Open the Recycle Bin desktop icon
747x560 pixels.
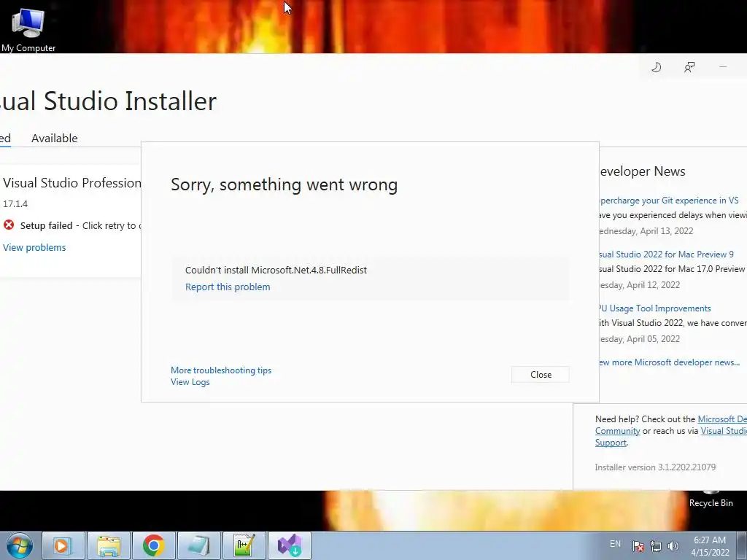[711, 499]
